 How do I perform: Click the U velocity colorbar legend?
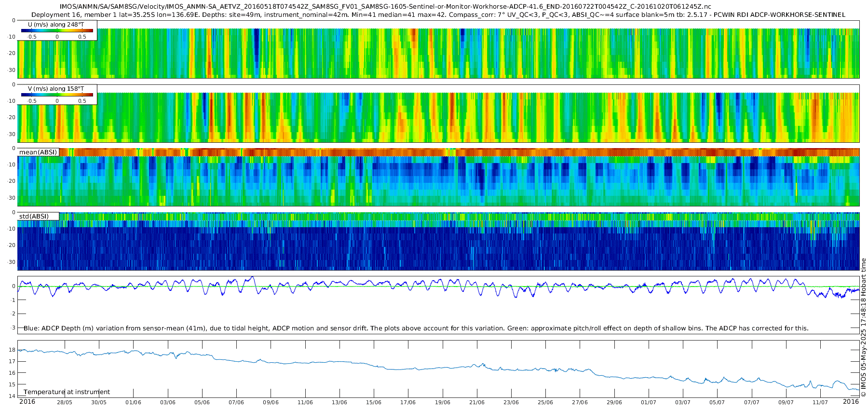click(57, 30)
